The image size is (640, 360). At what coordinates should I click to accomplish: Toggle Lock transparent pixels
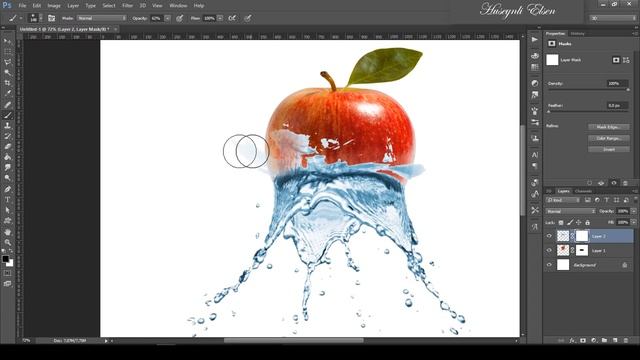561,222
